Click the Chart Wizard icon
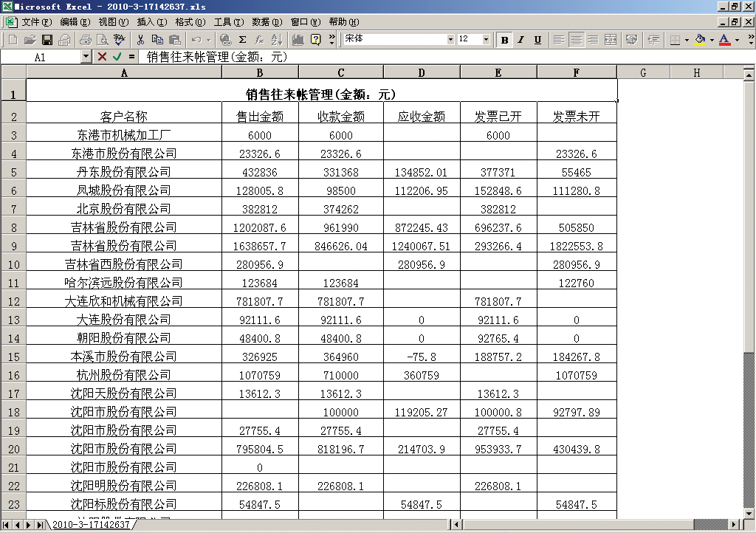This screenshot has width=756, height=533. point(298,40)
